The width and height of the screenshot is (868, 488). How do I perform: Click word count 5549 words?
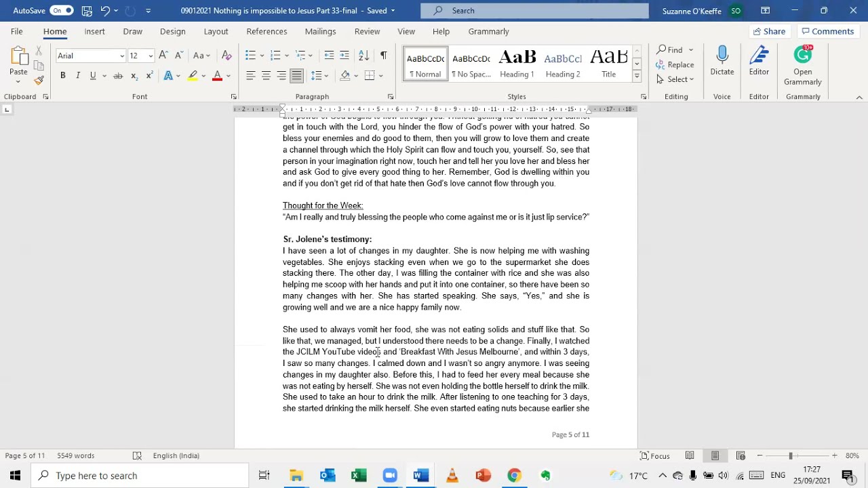(x=76, y=455)
